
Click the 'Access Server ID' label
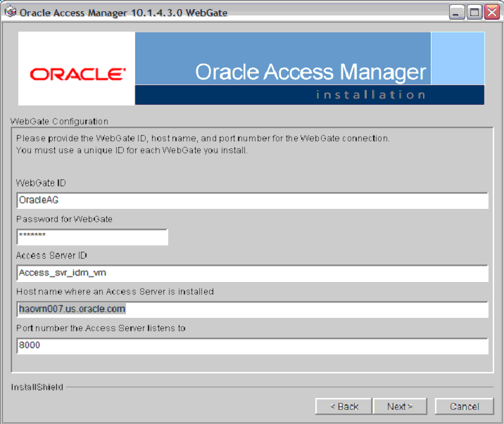pyautogui.click(x=51, y=255)
